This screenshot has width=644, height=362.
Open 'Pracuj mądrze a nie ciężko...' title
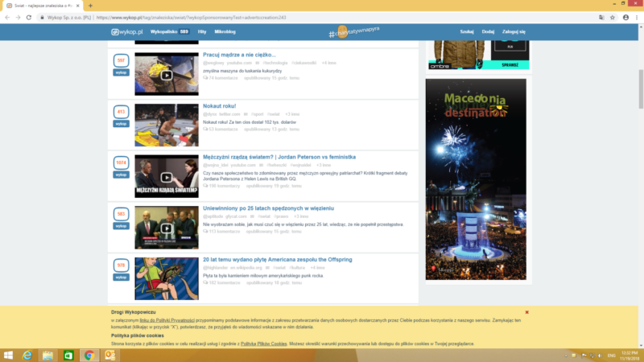(x=239, y=55)
